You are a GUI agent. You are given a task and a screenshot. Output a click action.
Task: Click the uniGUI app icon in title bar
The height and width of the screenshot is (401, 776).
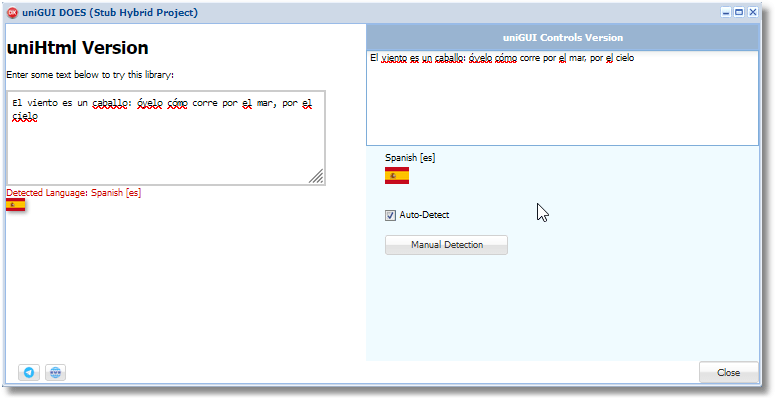[12, 12]
